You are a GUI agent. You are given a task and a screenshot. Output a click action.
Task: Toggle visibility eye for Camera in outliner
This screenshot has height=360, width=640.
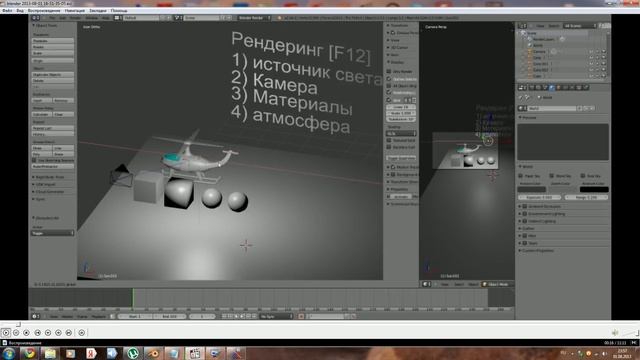click(x=591, y=51)
